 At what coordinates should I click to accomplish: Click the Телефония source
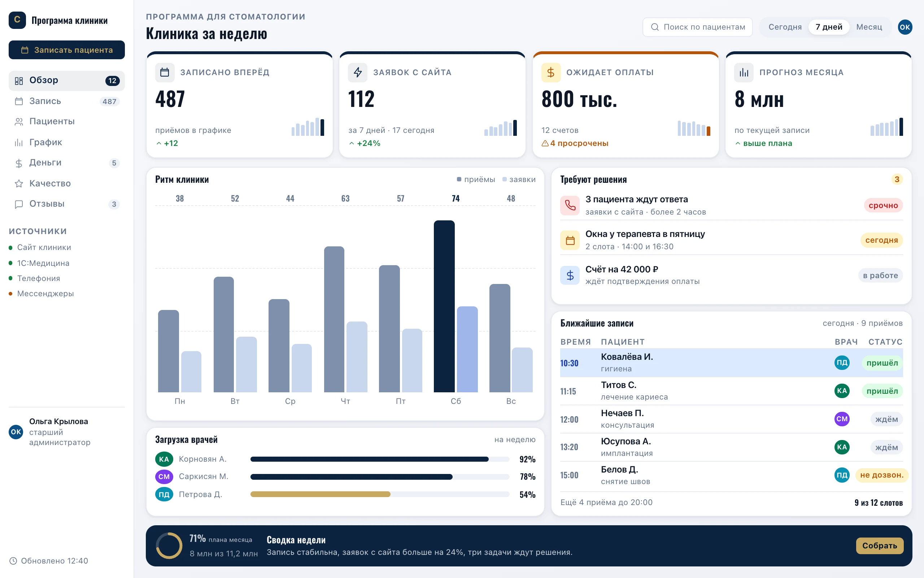[34, 279]
